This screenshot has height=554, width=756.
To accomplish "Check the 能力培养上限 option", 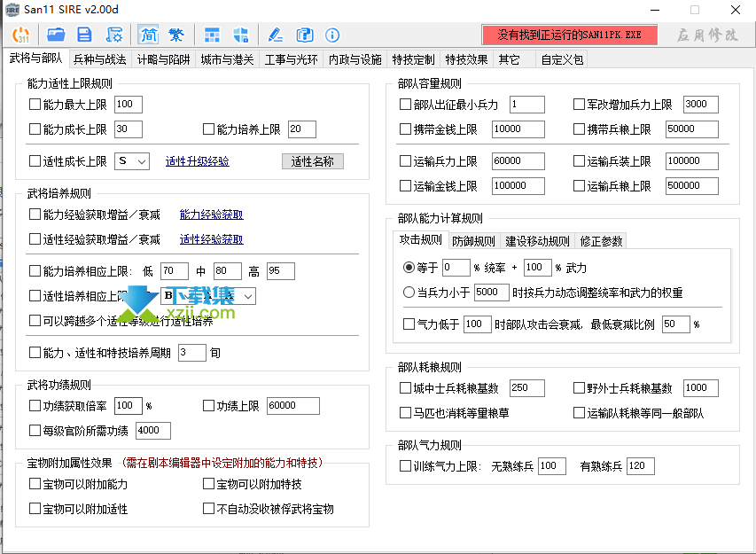I will (x=208, y=129).
